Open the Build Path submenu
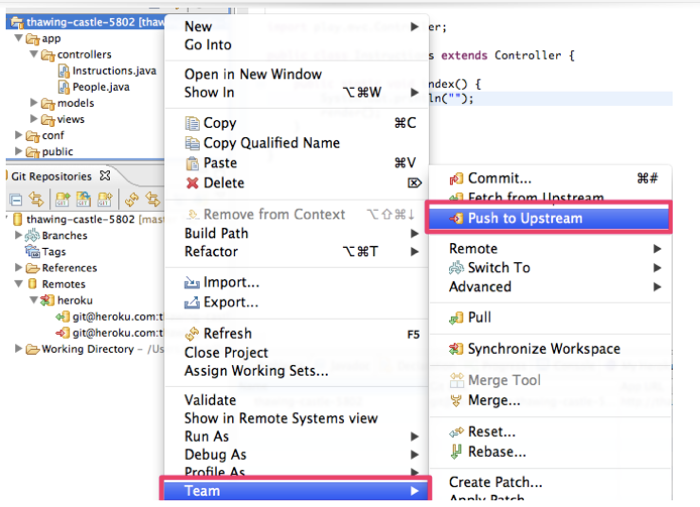700x507 pixels. (x=296, y=233)
